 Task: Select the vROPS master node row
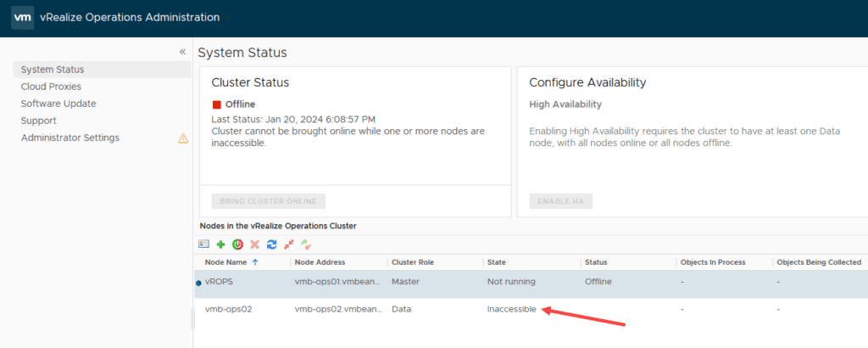[531, 282]
